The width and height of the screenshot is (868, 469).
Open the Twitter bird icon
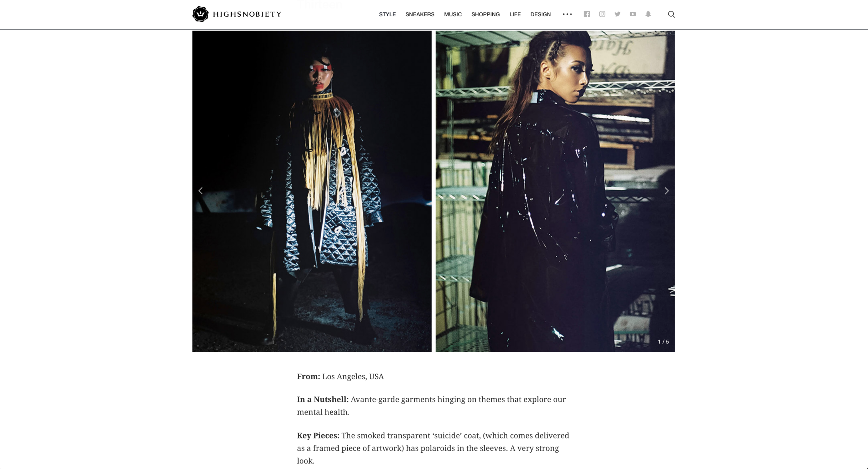click(x=617, y=14)
